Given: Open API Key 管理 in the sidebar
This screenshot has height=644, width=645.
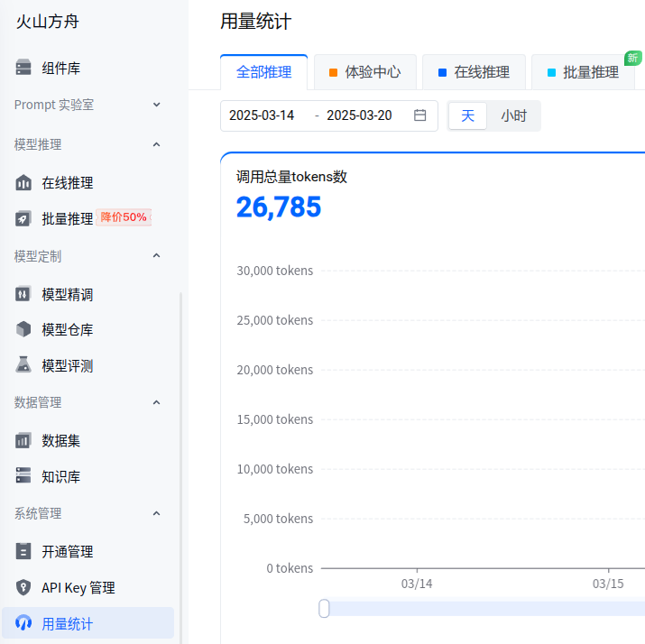Looking at the screenshot, I should (x=78, y=588).
